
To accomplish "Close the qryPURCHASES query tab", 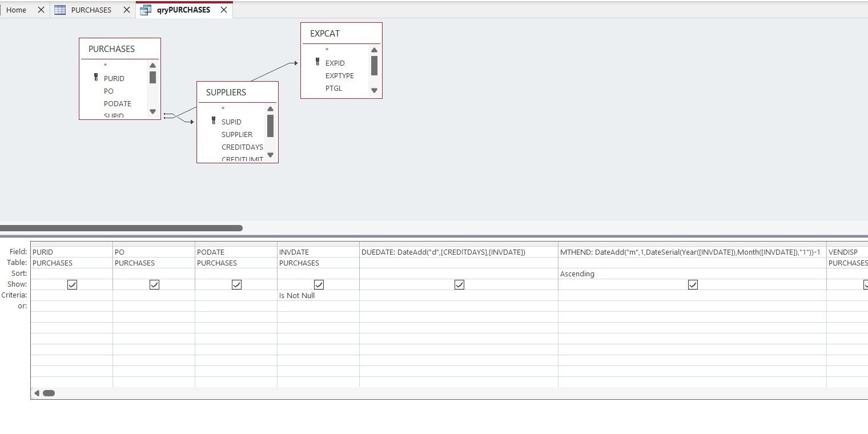I will pos(224,10).
